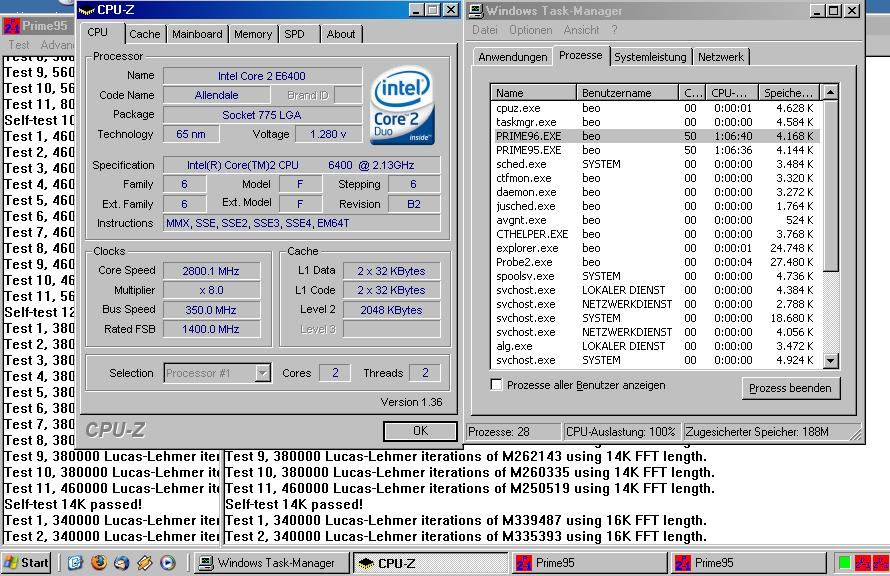Viewport: 890px width, 576px height.
Task: Select the PRIME95.EXE process row
Action: (x=656, y=150)
